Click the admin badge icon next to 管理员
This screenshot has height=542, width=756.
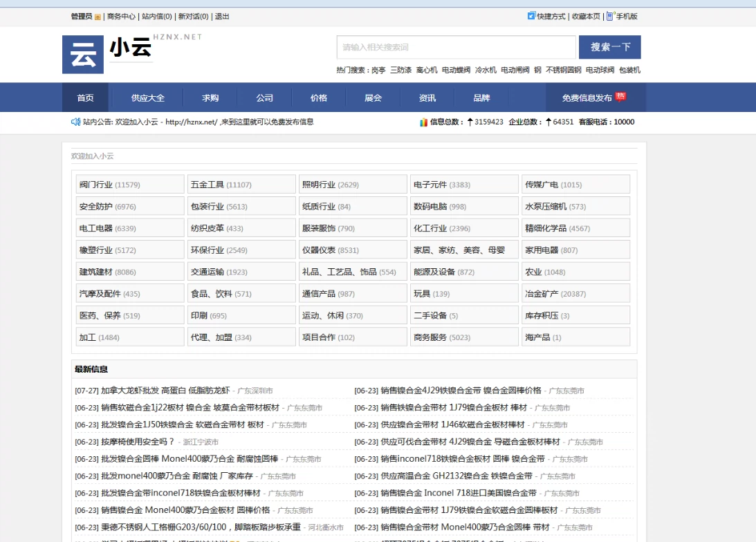[x=98, y=17]
